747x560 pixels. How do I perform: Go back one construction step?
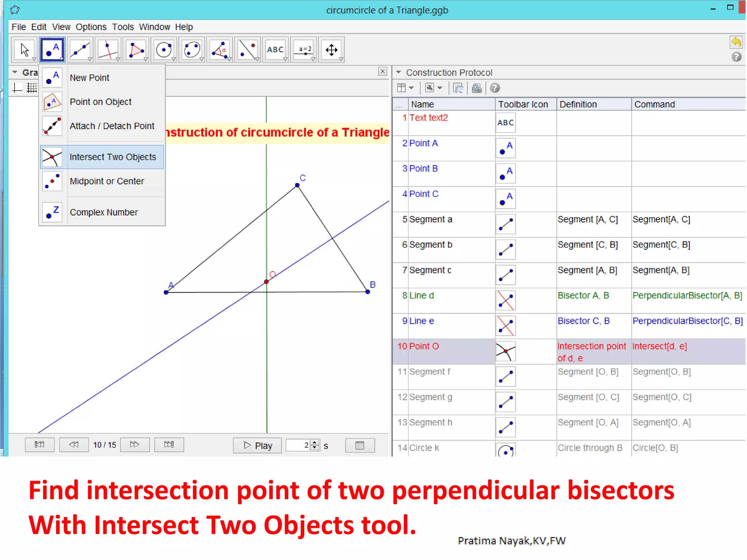pyautogui.click(x=74, y=444)
